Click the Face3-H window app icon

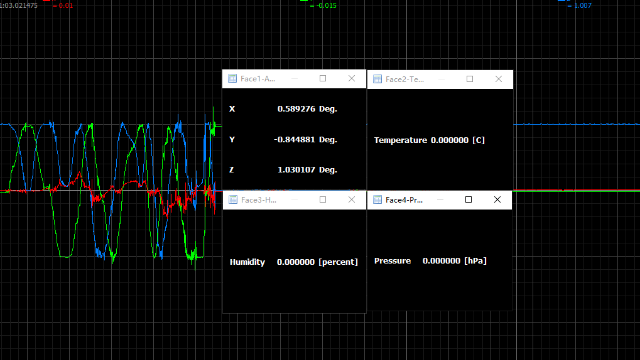[x=233, y=200]
